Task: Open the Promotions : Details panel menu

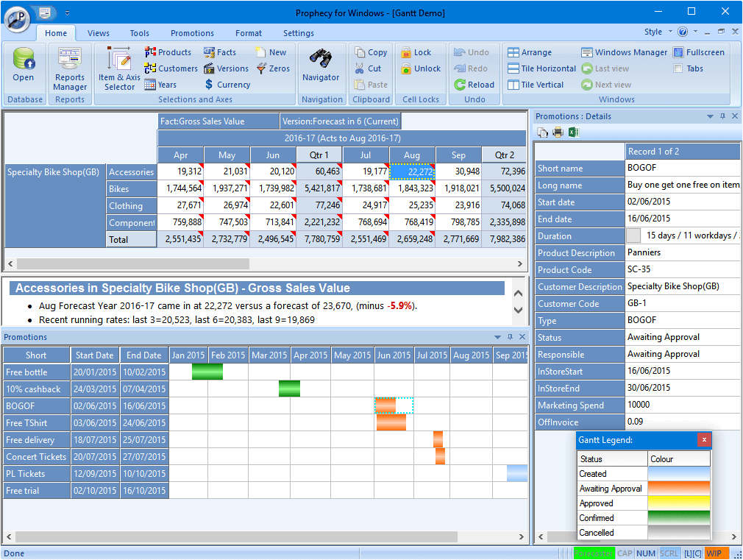Action: pyautogui.click(x=709, y=116)
